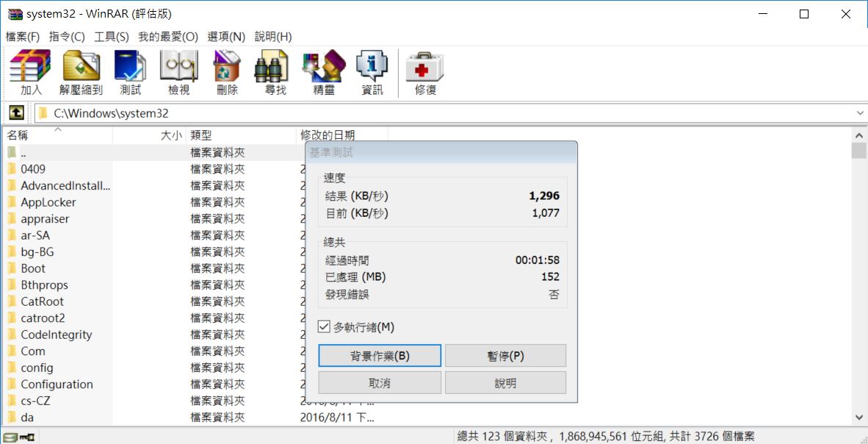Select the bg-BG folder name
The height and width of the screenshot is (444, 868).
(x=37, y=252)
